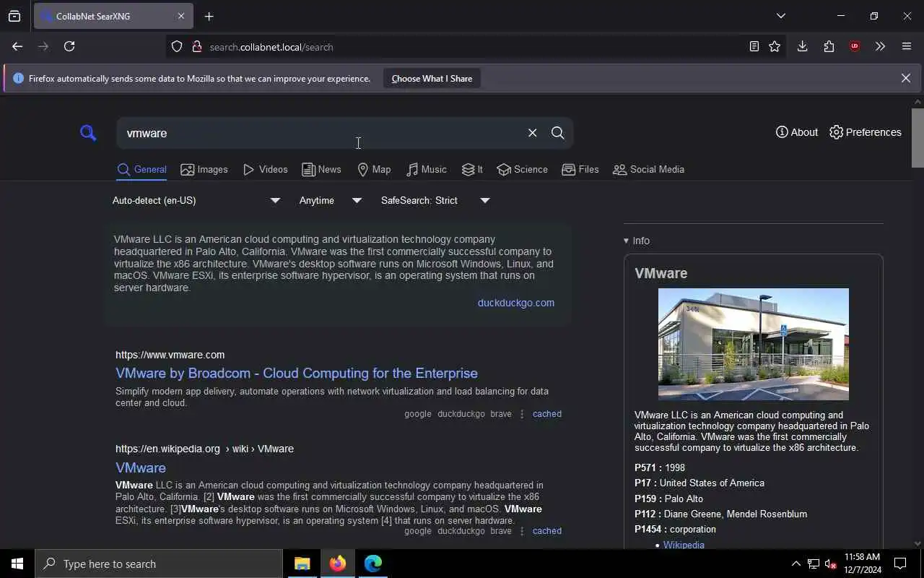Image resolution: width=924 pixels, height=578 pixels.
Task: Switch to Images category
Action: coord(204,170)
